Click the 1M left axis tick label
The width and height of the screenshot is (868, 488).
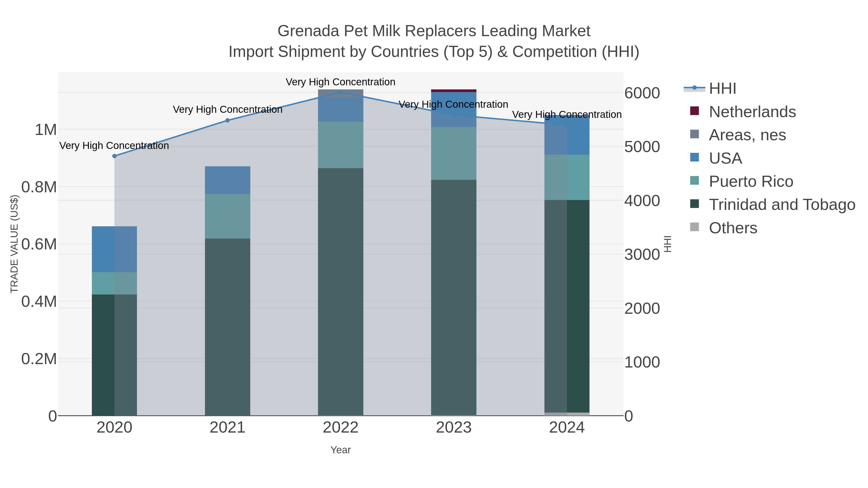46,130
